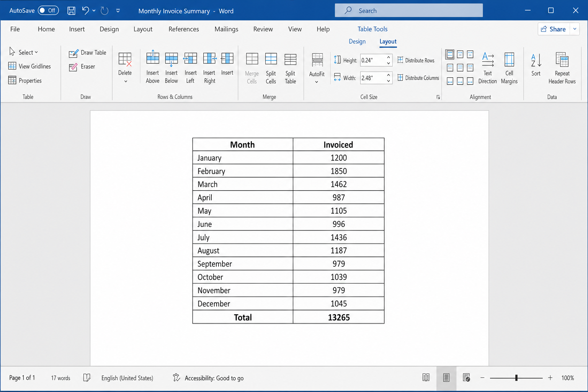Click the column Width field
The width and height of the screenshot is (588, 392).
tap(372, 78)
